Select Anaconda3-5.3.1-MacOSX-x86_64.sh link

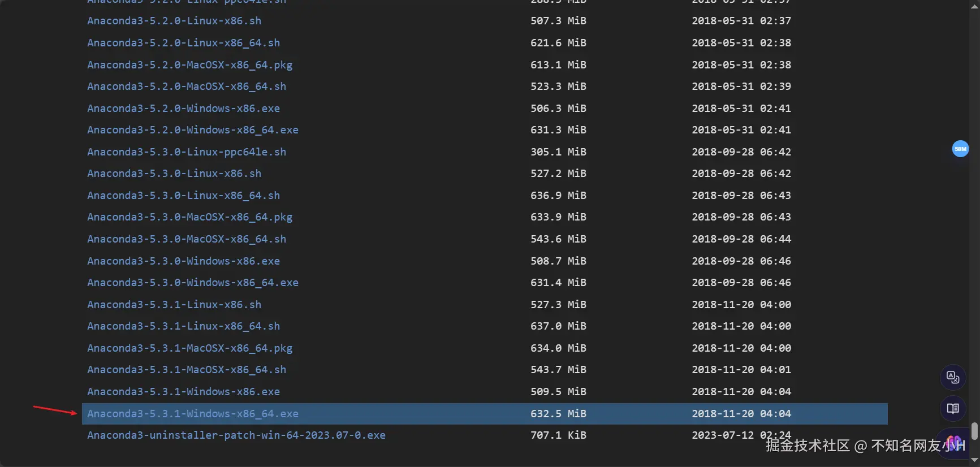(187, 370)
